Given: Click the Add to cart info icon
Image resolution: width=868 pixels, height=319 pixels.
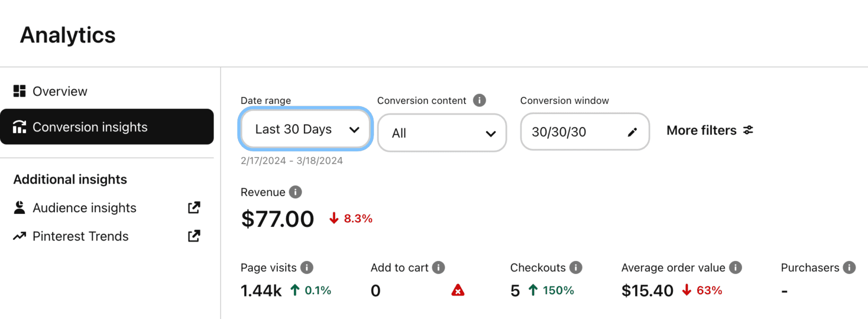Looking at the screenshot, I should click(x=439, y=268).
